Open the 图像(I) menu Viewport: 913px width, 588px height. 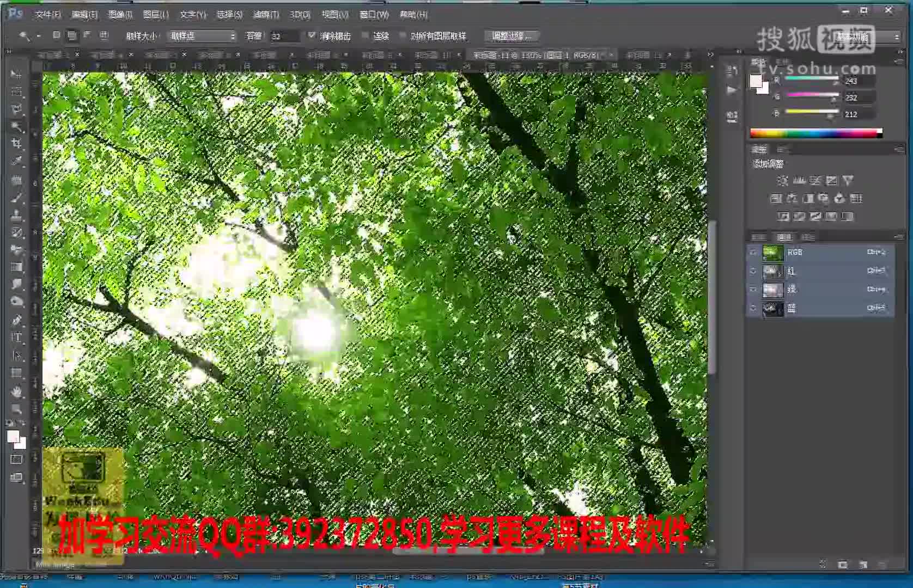pos(120,14)
